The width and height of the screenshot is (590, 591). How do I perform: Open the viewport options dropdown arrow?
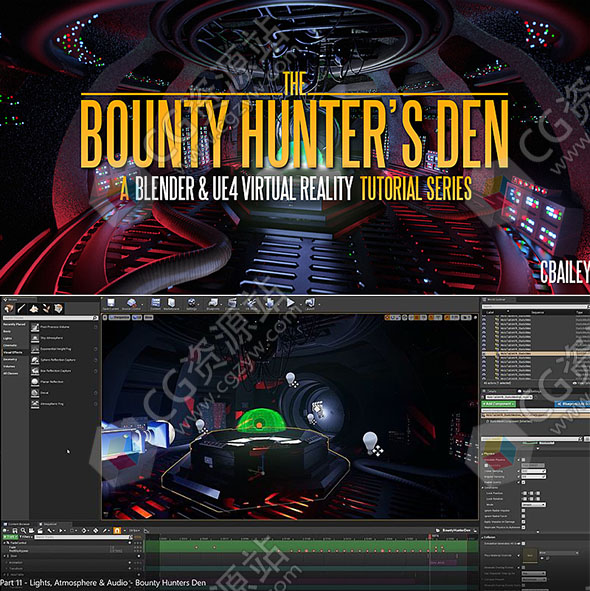105,318
